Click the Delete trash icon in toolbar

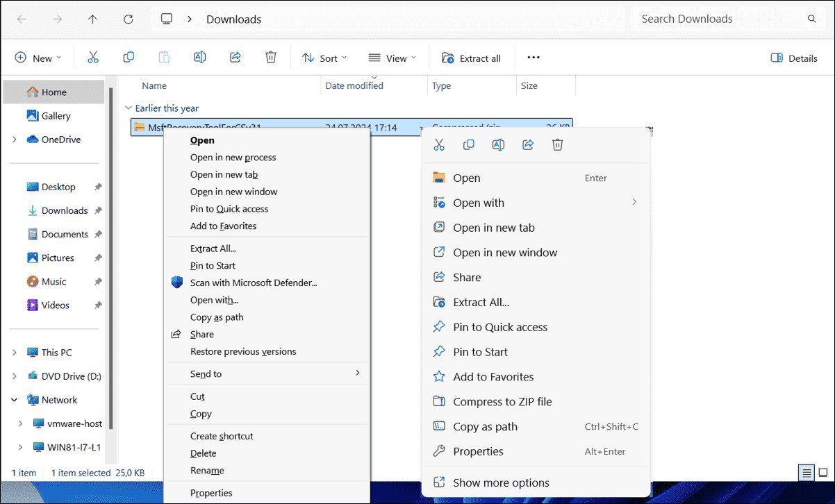(x=271, y=58)
